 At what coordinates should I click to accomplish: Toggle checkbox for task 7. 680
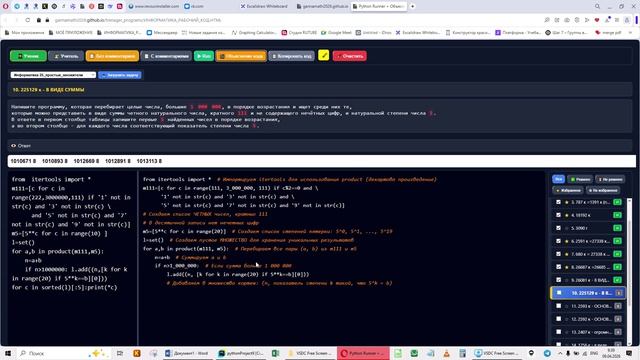click(x=559, y=254)
